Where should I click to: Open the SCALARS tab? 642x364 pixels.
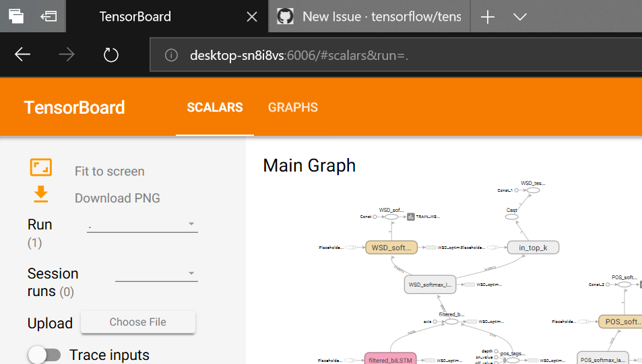[x=214, y=107]
